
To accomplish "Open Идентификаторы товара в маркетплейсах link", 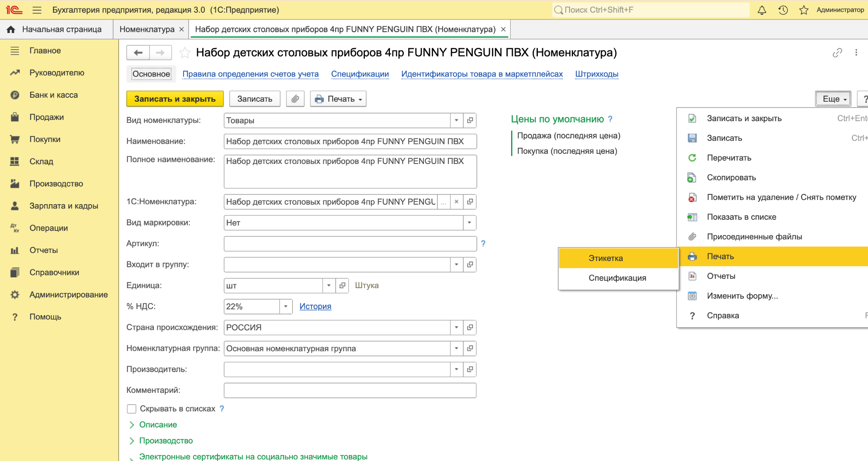I will pos(482,74).
